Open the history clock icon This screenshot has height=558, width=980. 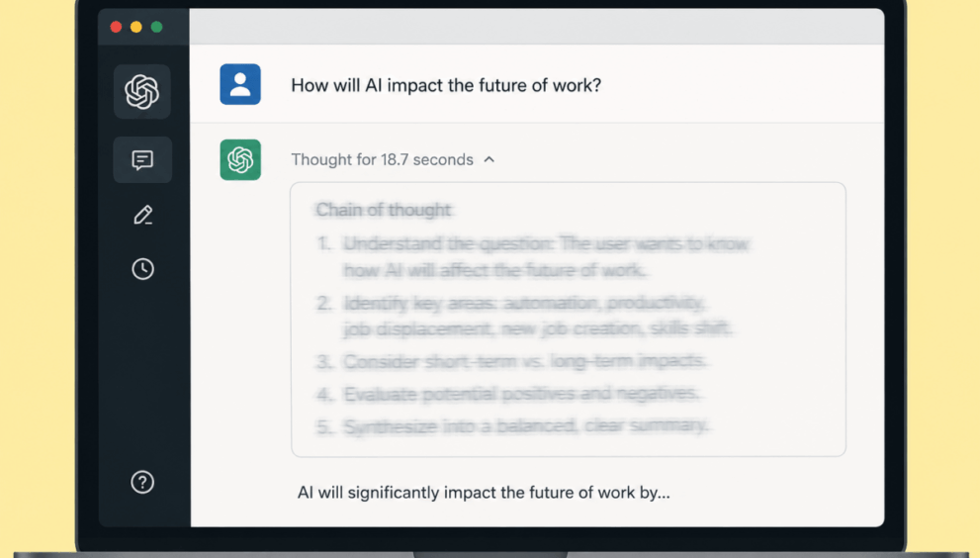142,269
